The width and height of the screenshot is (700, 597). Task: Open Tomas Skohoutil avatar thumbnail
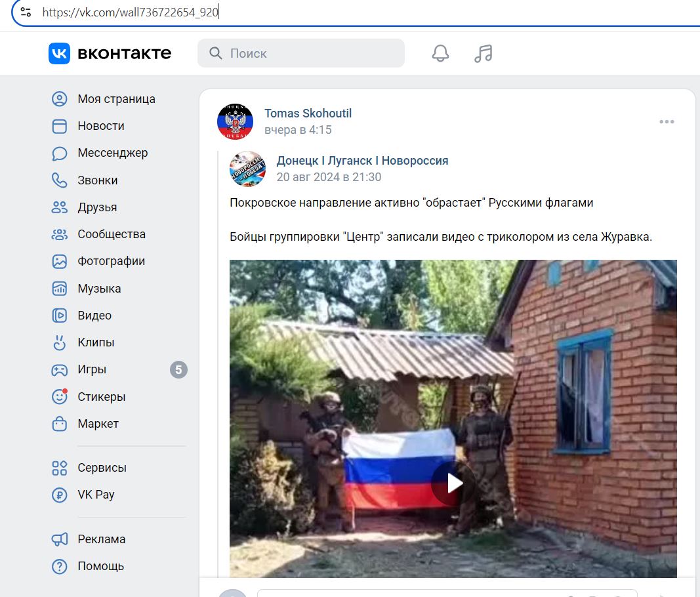click(236, 121)
